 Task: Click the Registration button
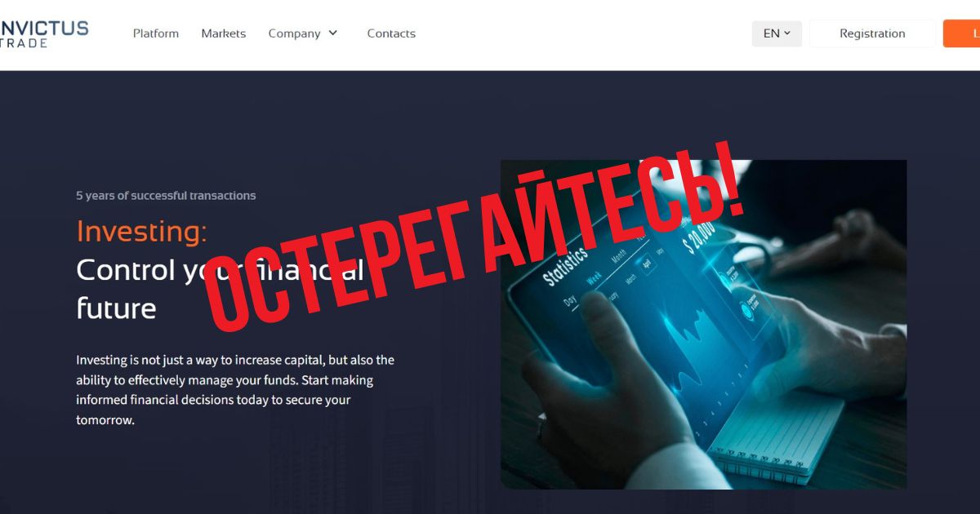pyautogui.click(x=872, y=33)
